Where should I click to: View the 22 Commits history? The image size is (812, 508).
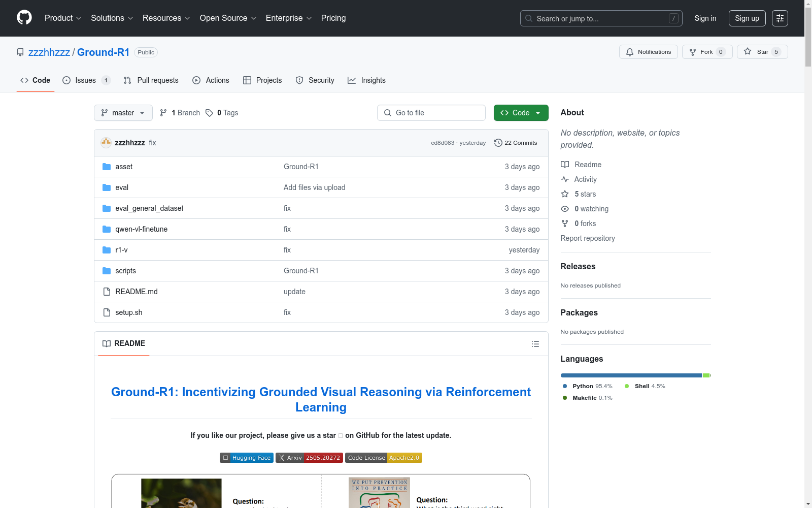coord(516,143)
